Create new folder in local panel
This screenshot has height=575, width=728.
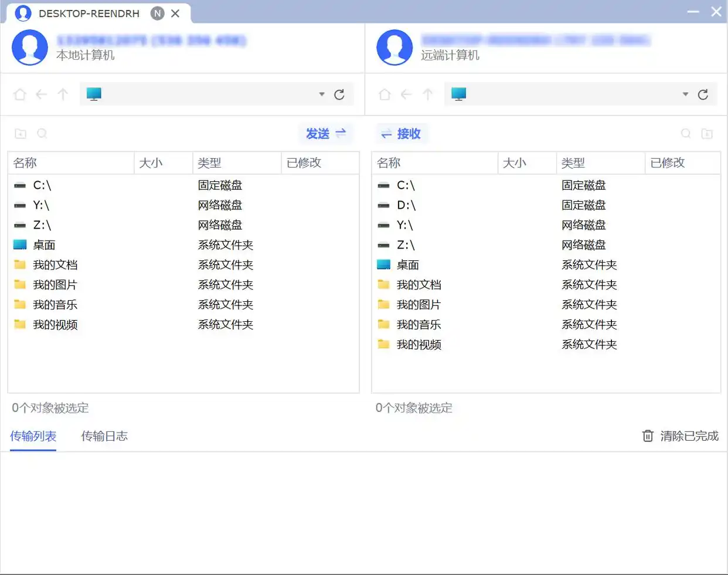pyautogui.click(x=21, y=134)
